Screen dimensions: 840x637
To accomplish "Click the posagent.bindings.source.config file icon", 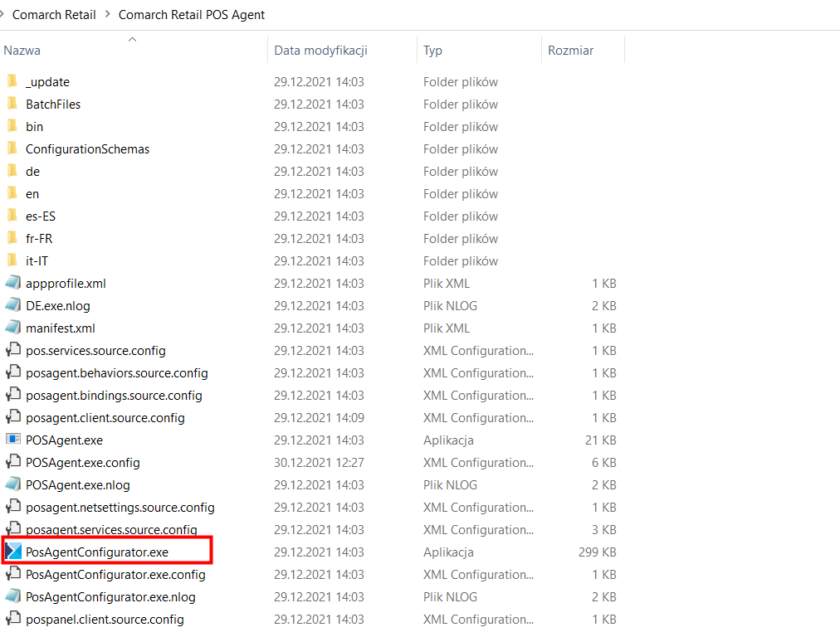I will tap(12, 395).
